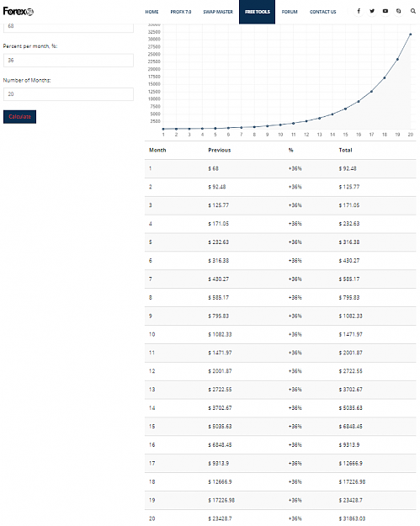Open the YouTube social icon
This screenshot has width=420, height=526.
(x=385, y=11)
